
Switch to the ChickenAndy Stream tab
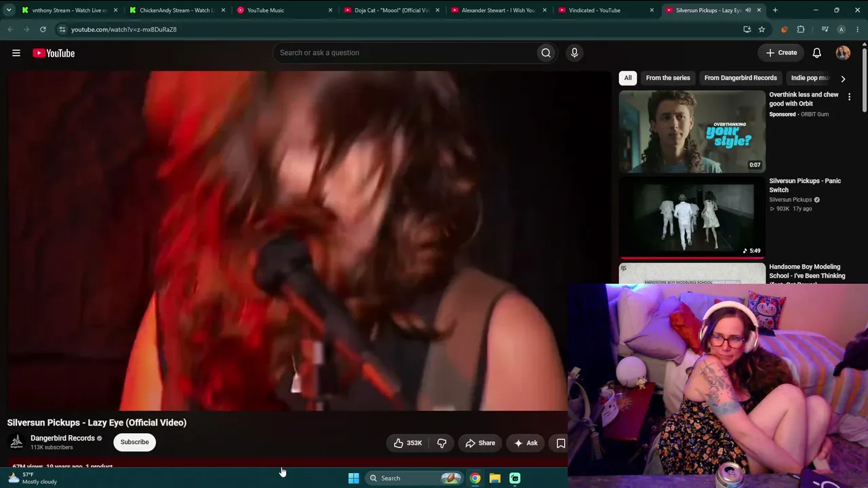[x=177, y=10]
